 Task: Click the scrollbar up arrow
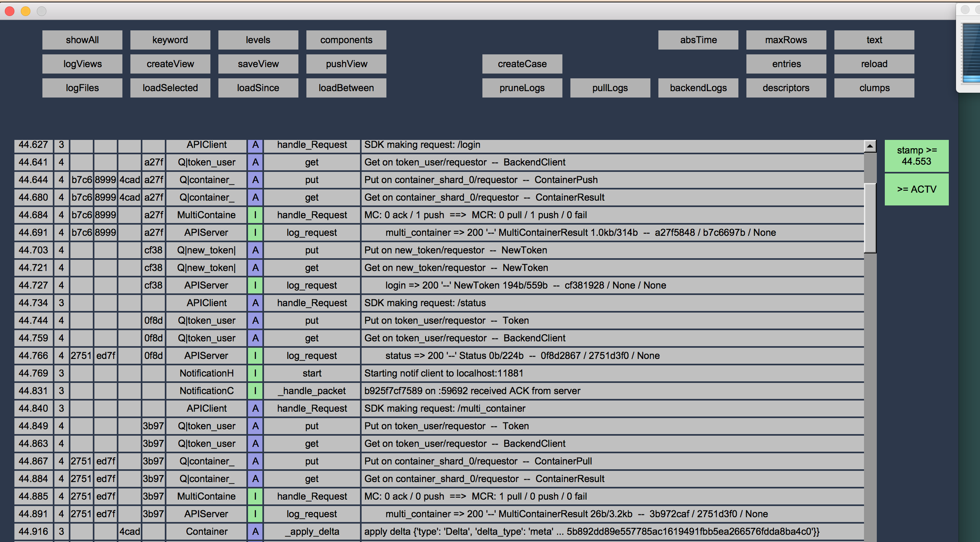[870, 146]
